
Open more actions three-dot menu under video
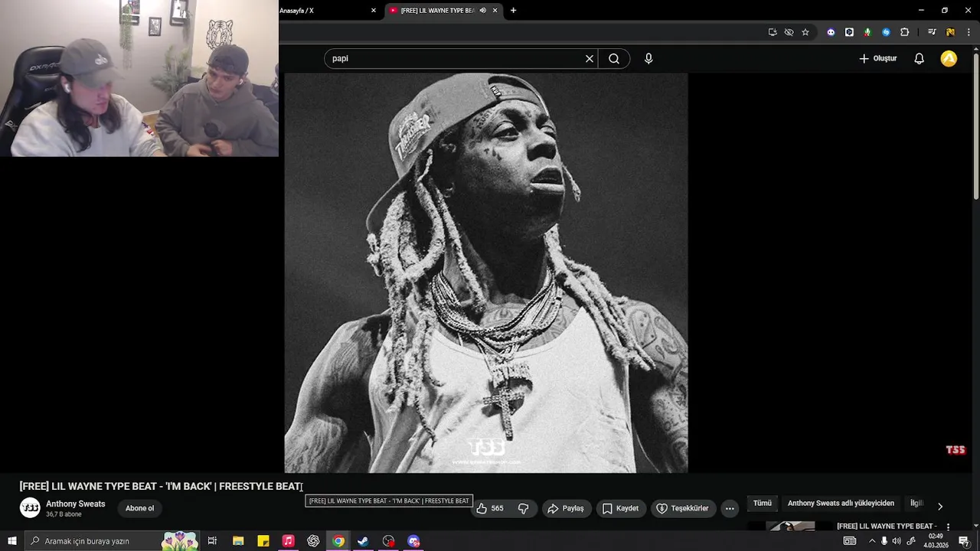click(730, 508)
